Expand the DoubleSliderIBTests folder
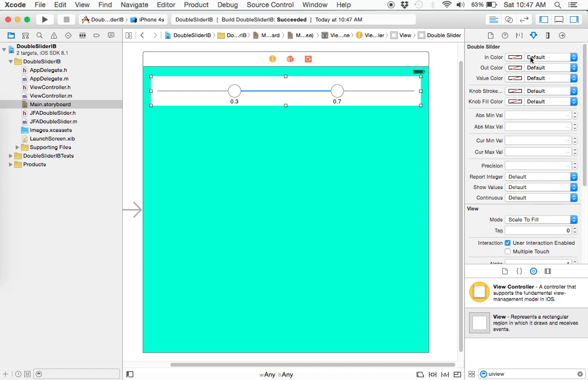 [11, 156]
